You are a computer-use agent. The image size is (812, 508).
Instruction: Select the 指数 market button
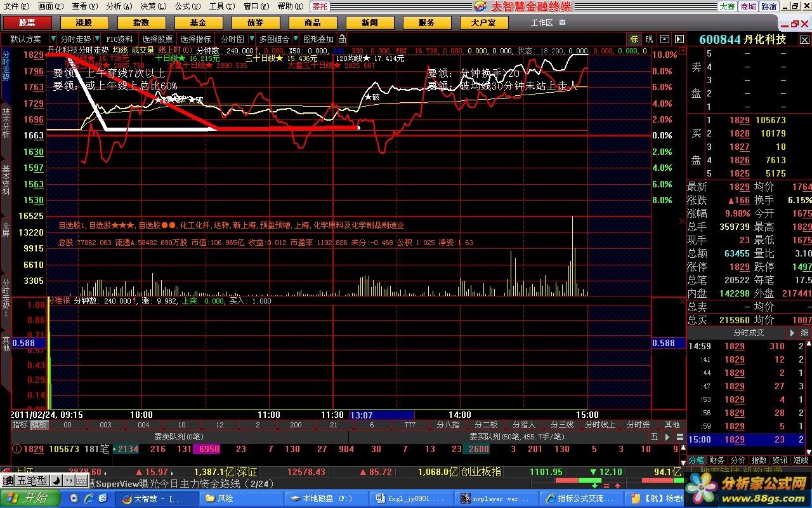141,23
